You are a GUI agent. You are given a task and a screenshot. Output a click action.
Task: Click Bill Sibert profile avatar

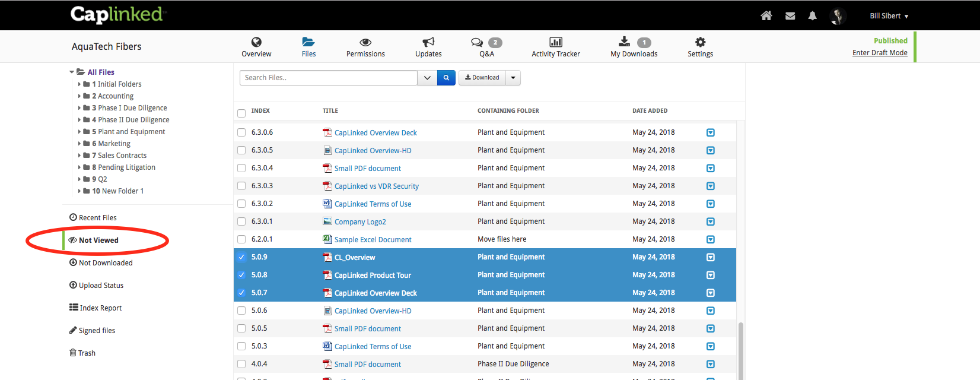(838, 16)
